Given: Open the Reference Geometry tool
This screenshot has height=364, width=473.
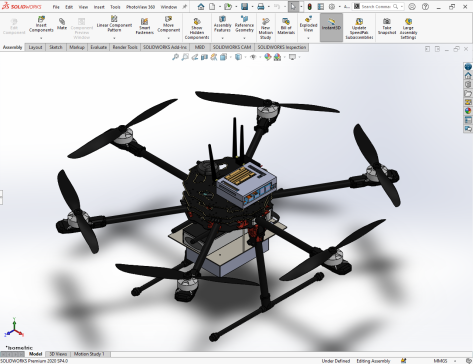Looking at the screenshot, I should [244, 24].
